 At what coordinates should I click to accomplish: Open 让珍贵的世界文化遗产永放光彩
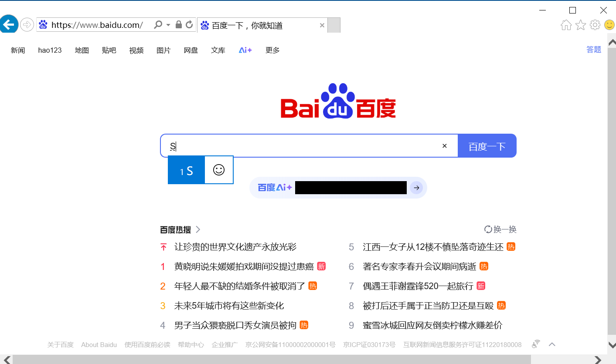(x=235, y=247)
